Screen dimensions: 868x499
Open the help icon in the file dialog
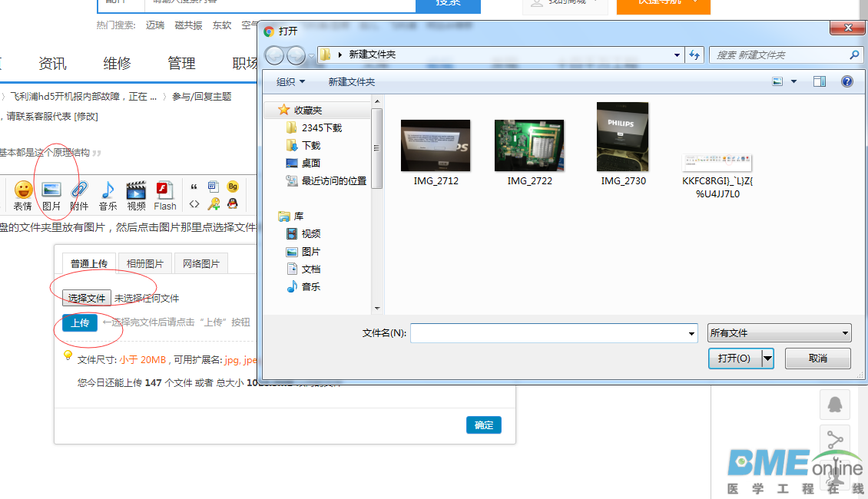point(846,81)
